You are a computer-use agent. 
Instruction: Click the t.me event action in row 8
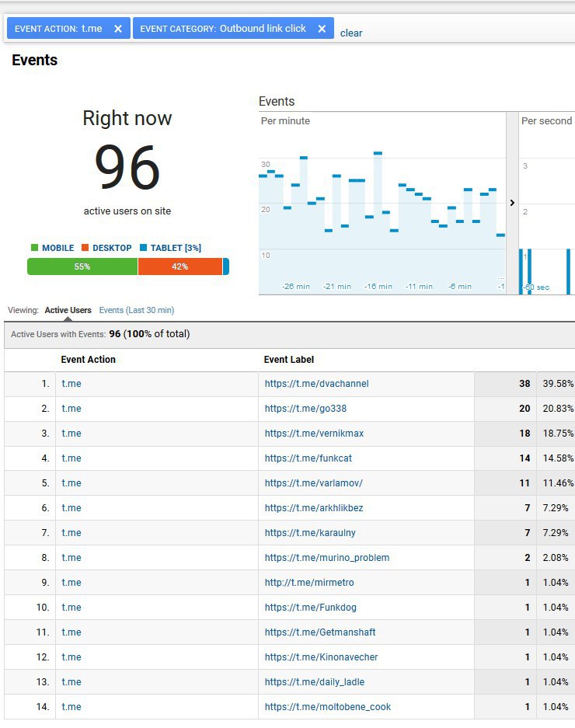point(71,558)
